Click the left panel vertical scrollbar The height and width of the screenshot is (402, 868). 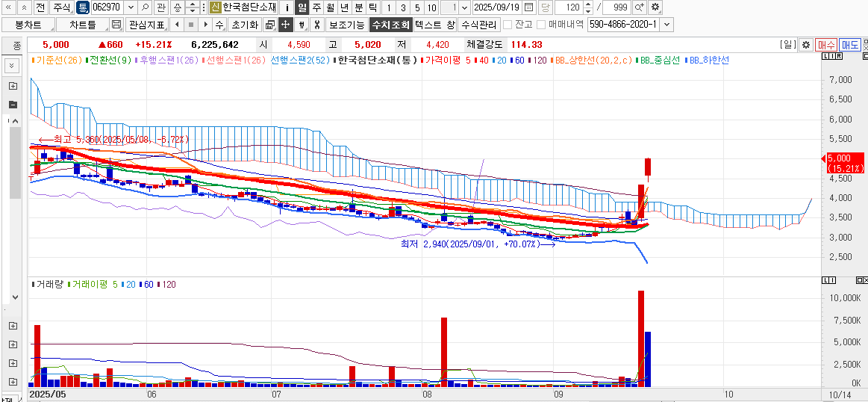pos(14,163)
